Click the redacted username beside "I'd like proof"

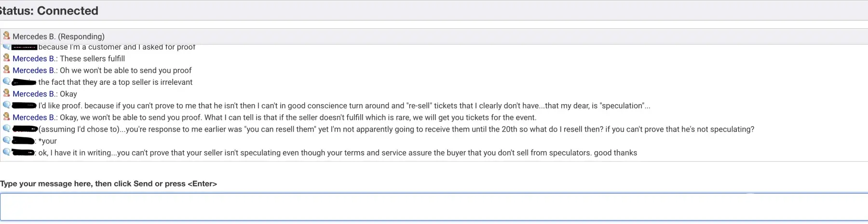coord(24,105)
